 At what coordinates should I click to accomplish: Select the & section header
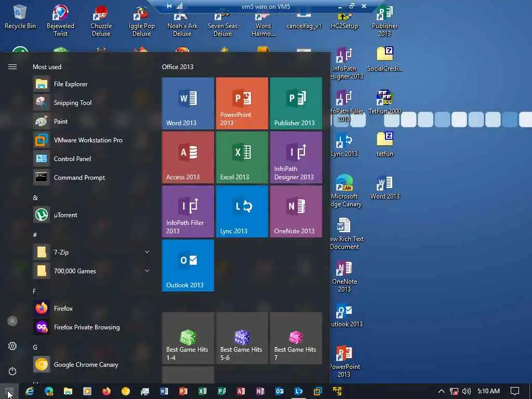[35, 198]
